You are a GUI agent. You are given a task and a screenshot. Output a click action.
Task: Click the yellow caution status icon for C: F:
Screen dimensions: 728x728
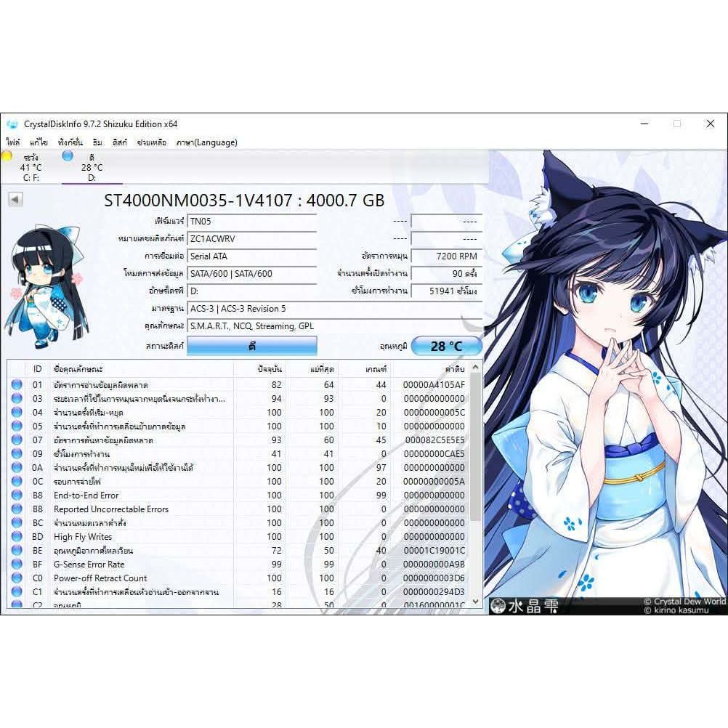[7, 156]
